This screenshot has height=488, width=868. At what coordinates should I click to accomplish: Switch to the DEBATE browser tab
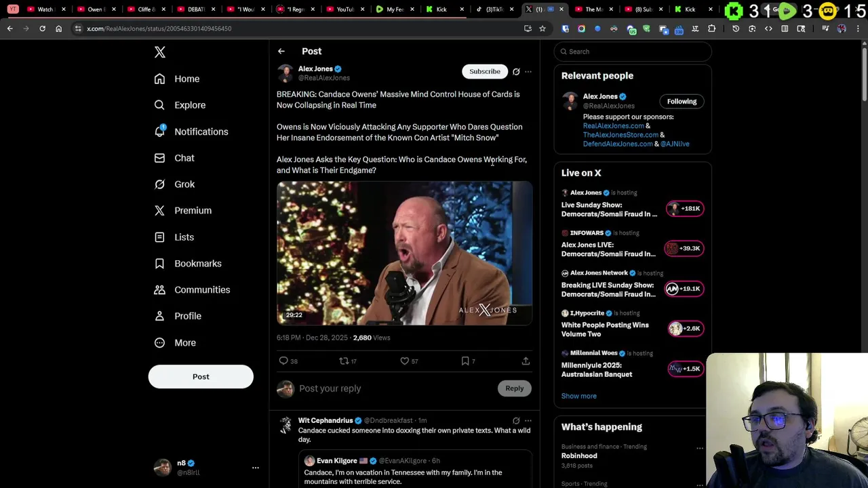pyautogui.click(x=196, y=9)
